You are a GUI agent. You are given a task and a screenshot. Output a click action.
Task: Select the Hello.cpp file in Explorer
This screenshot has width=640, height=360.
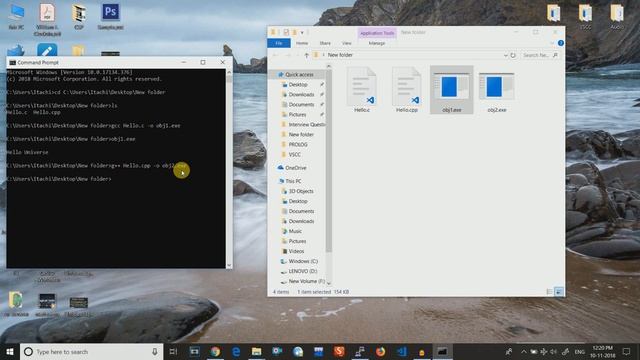(x=407, y=90)
